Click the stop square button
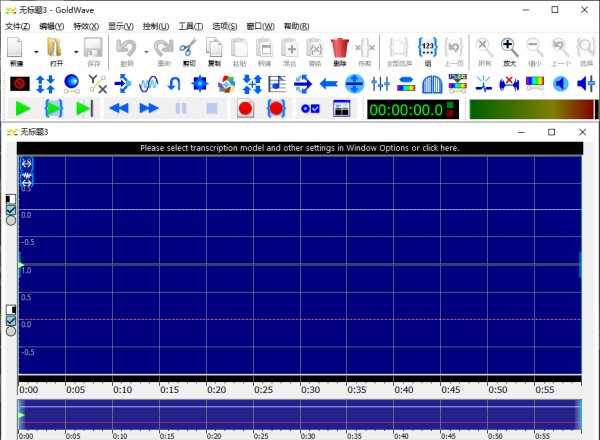This screenshot has width=600, height=440. pyautogui.click(x=212, y=109)
